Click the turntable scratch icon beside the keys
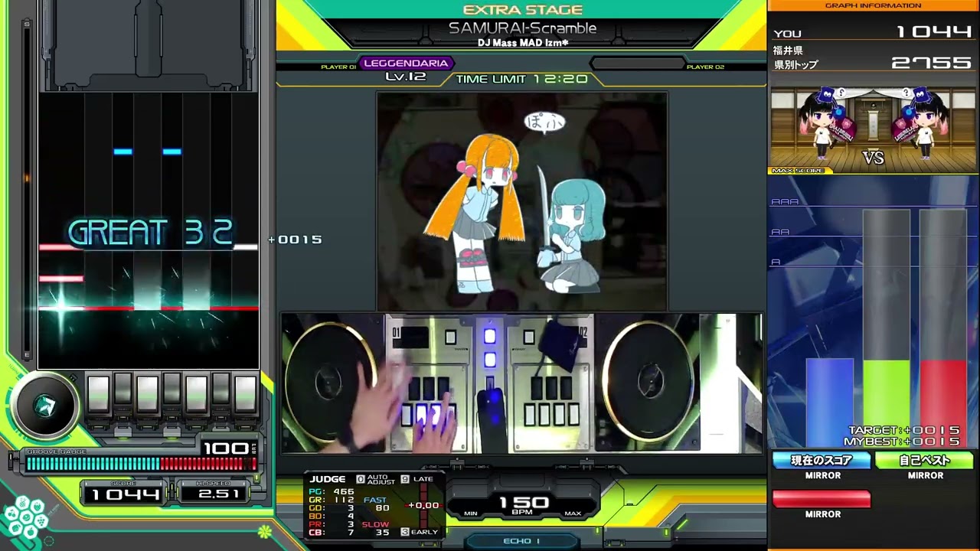The width and height of the screenshot is (980, 551). (46, 404)
